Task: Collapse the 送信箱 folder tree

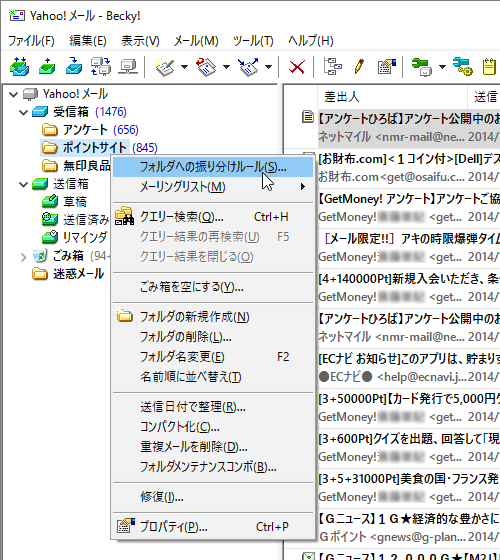Action: [24, 185]
